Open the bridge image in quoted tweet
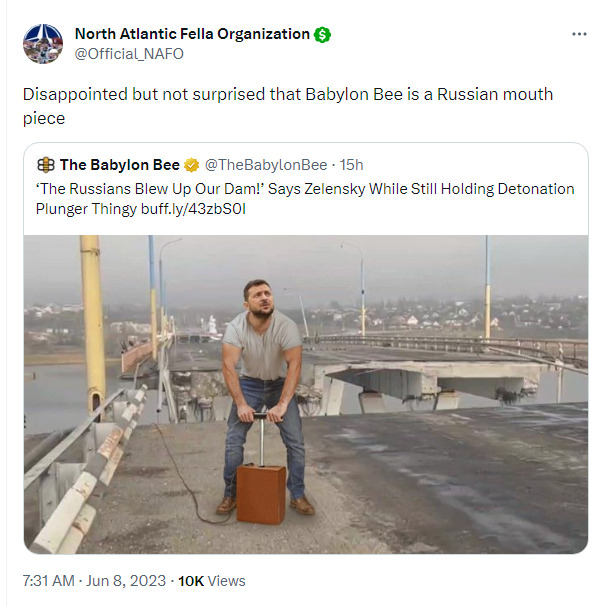This screenshot has width=597, height=606. (x=306, y=394)
